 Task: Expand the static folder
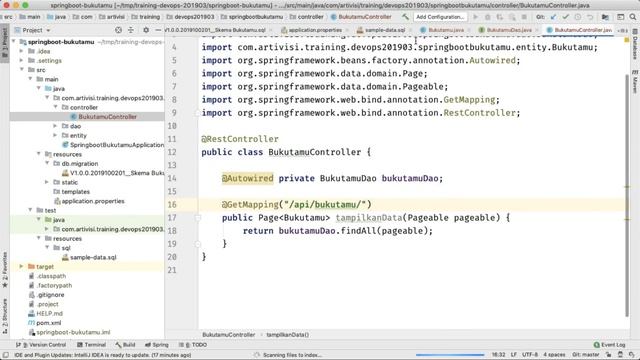(x=47, y=182)
